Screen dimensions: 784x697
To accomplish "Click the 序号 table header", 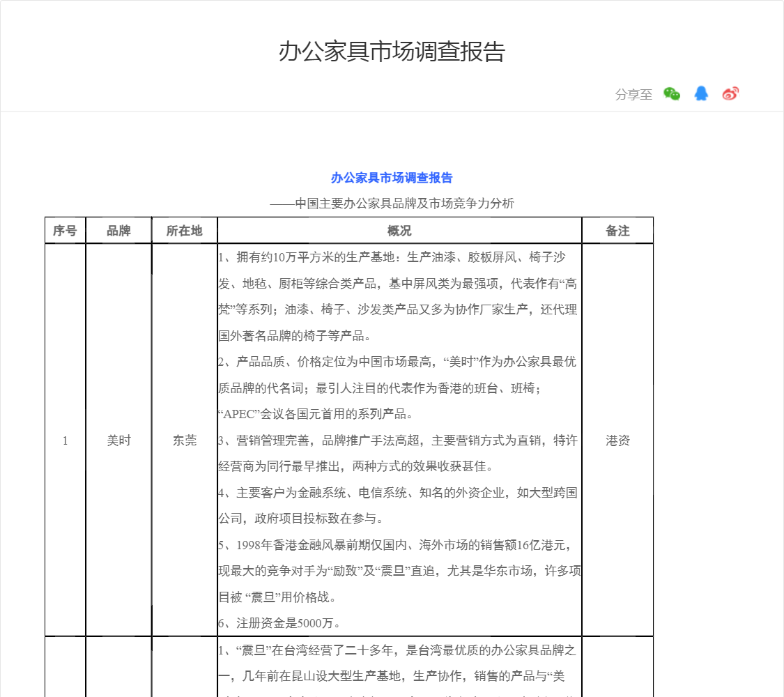I will click(65, 231).
